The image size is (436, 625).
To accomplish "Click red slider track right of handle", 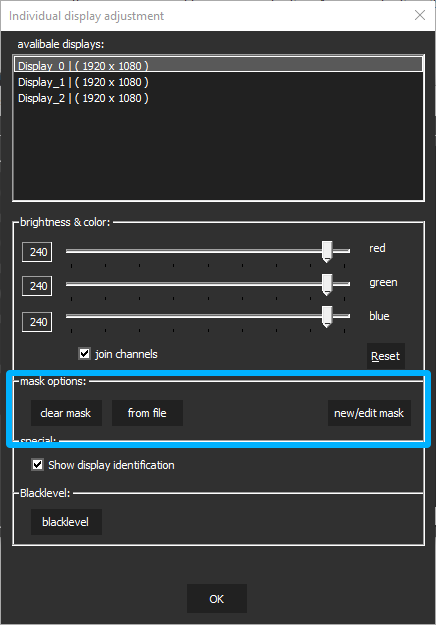I will pyautogui.click(x=341, y=251).
